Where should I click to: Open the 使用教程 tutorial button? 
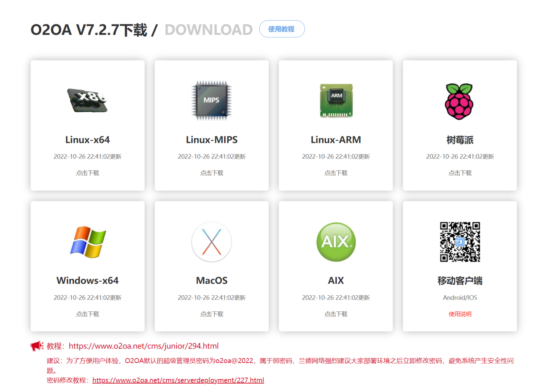tap(282, 29)
